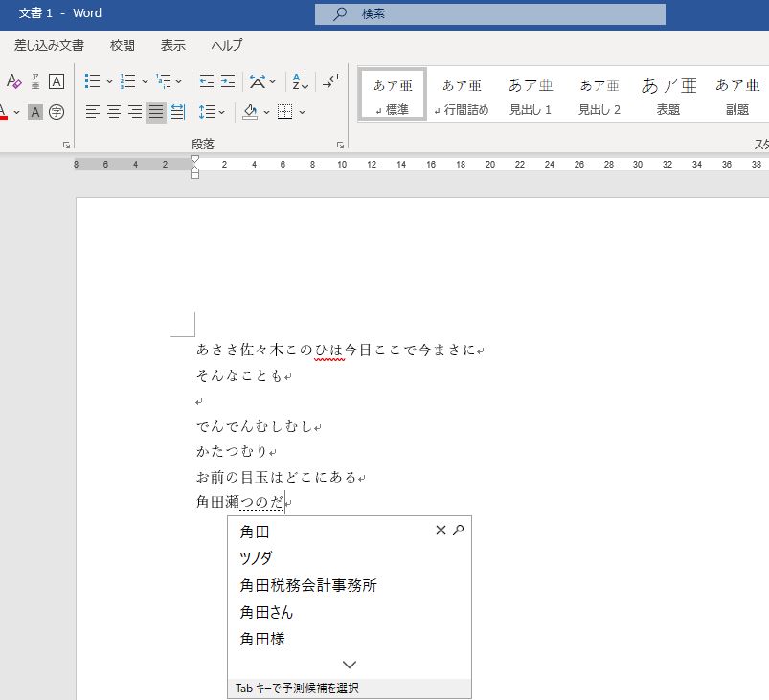Click the enclosed character border icon
The image size is (769, 700).
pyautogui.click(x=57, y=81)
